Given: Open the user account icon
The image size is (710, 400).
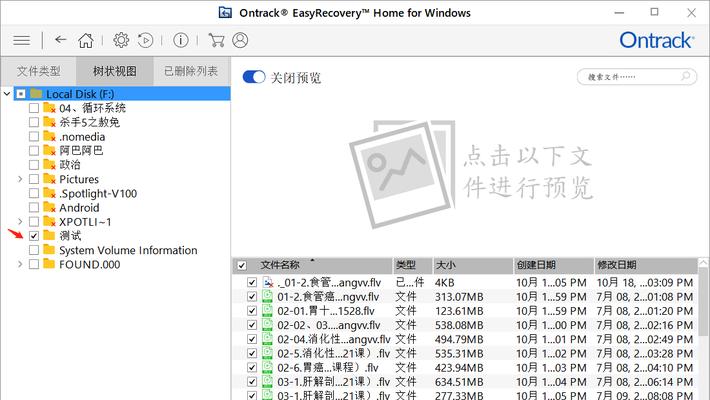Looking at the screenshot, I should click(240, 40).
